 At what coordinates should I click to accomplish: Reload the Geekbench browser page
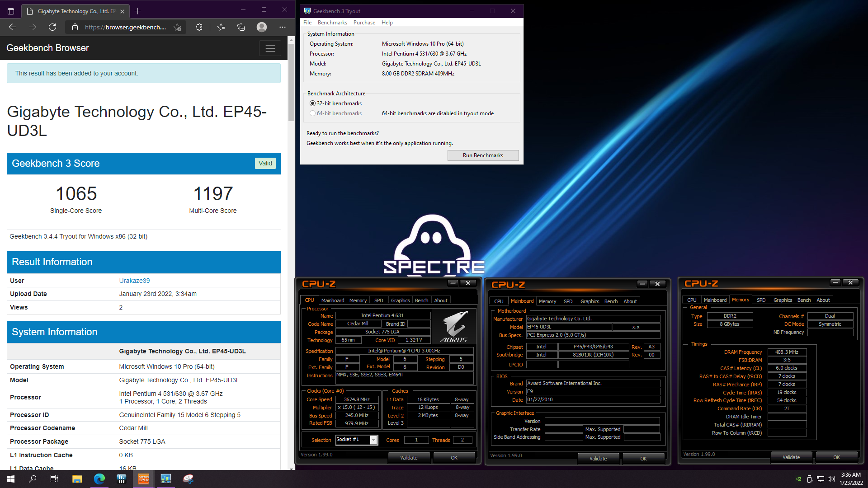52,27
